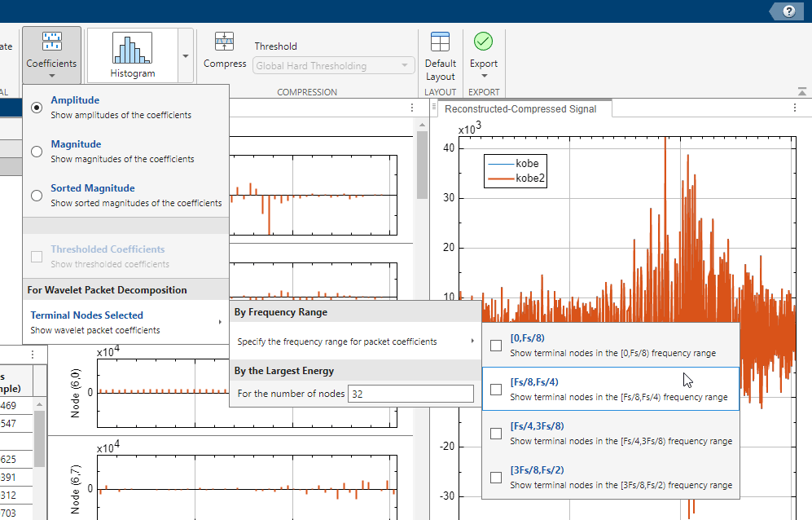Image resolution: width=812 pixels, height=520 pixels.
Task: Expand the Export dropdown arrow
Action: [x=483, y=77]
